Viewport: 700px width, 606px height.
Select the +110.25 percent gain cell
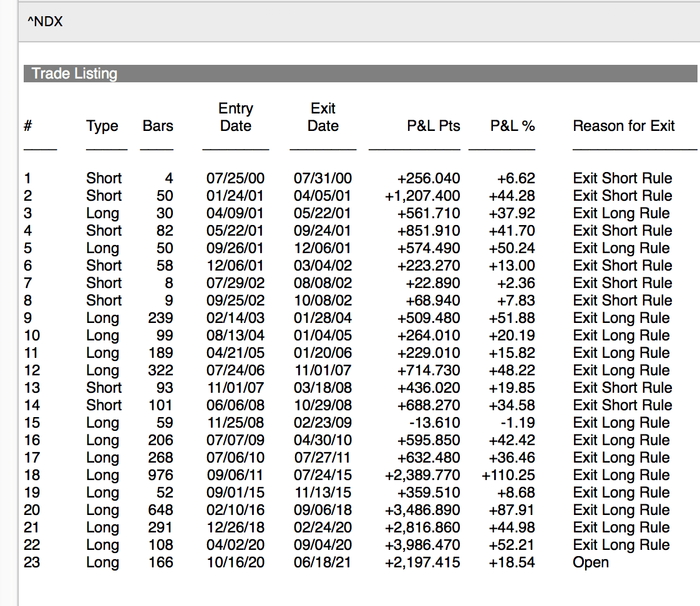508,475
